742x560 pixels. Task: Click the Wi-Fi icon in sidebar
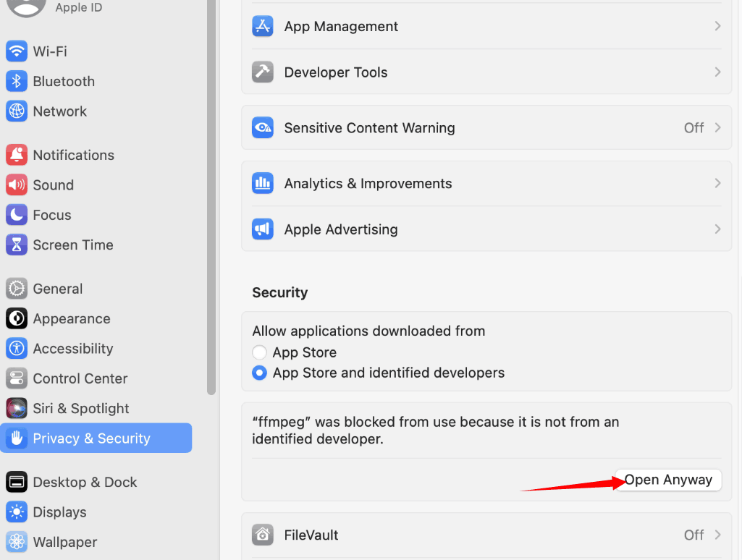coord(17,51)
